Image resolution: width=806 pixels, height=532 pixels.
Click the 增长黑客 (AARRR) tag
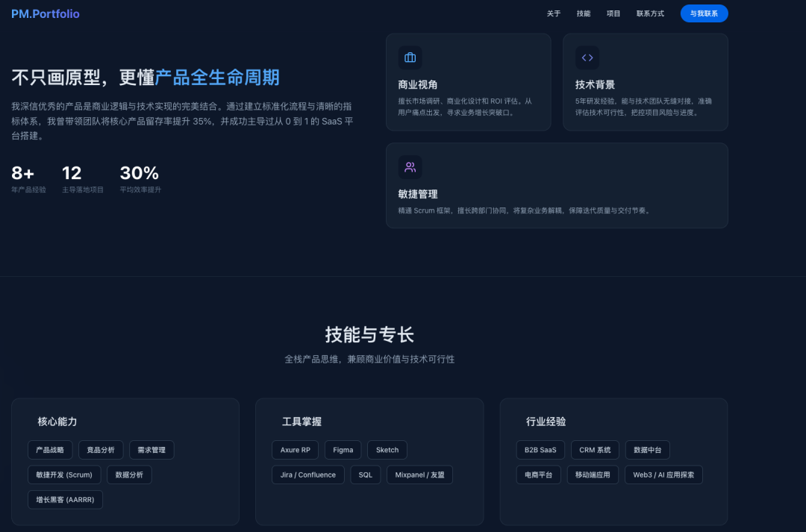pyautogui.click(x=65, y=500)
